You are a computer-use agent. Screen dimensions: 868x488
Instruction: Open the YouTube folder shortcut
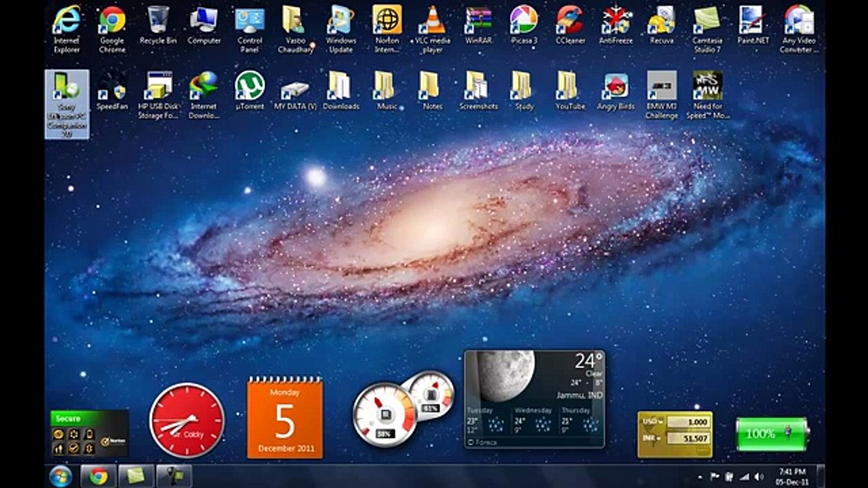tap(570, 91)
